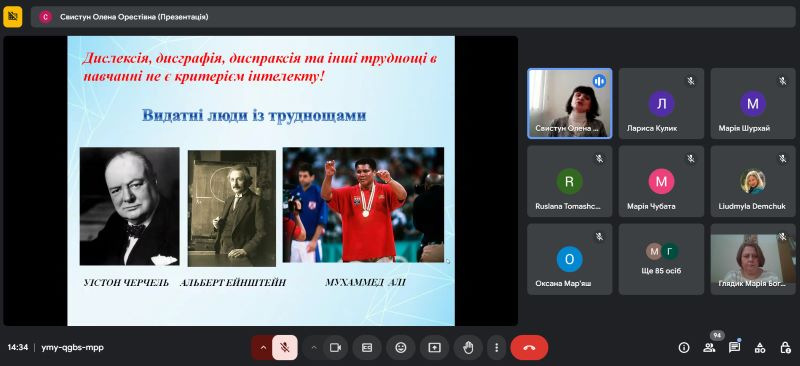Click red slide title about Дислексія
Screen dimensions: 800x366
[x=260, y=67]
